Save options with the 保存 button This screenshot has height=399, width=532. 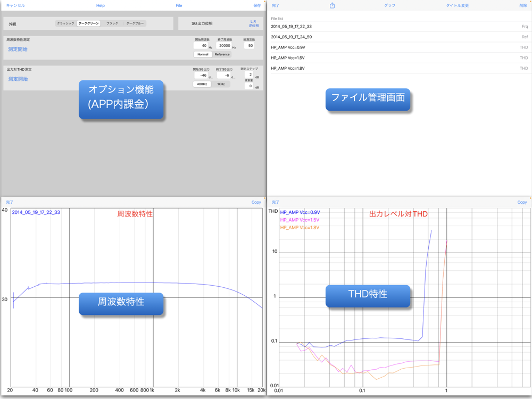pyautogui.click(x=257, y=5)
